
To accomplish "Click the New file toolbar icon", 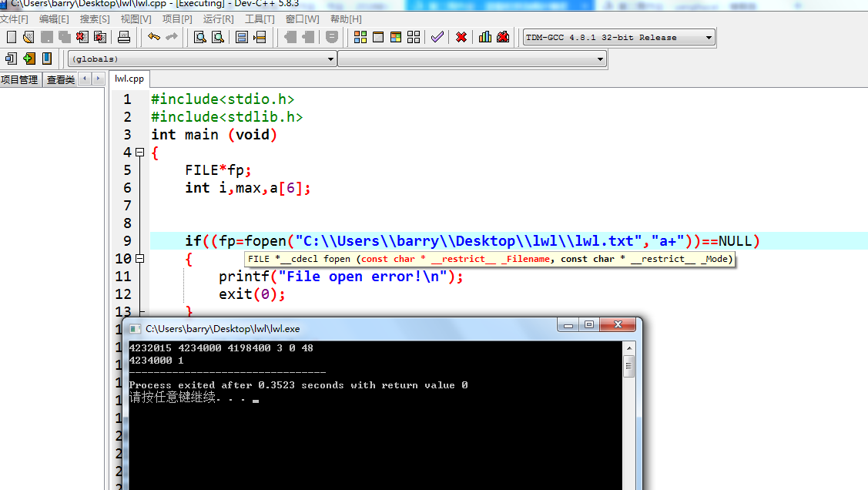I will click(x=11, y=37).
